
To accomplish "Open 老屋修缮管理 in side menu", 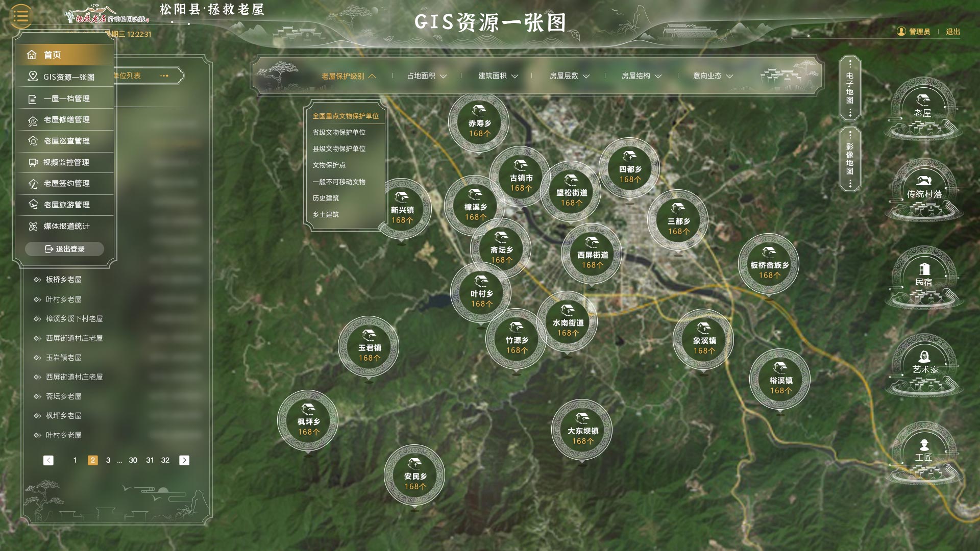I will (66, 120).
